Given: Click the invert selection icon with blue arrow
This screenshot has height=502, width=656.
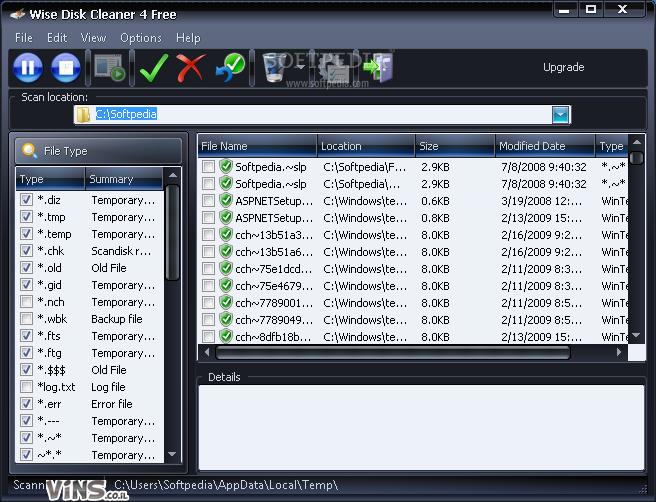Looking at the screenshot, I should 231,67.
